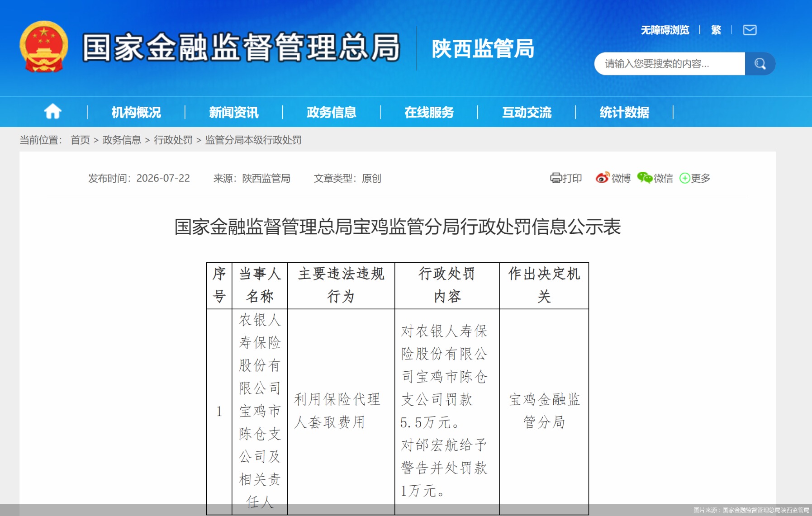
Task: Click the article title heading
Action: (398, 227)
